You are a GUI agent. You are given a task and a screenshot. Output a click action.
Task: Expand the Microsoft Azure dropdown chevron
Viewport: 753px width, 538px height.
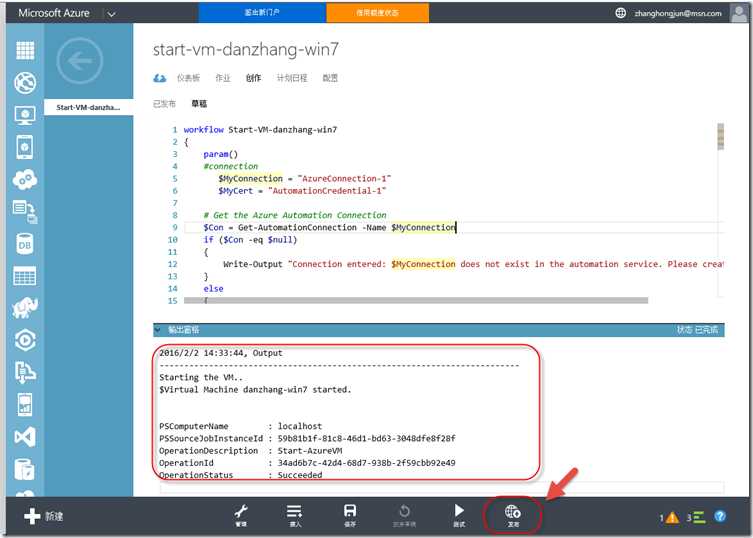[110, 13]
